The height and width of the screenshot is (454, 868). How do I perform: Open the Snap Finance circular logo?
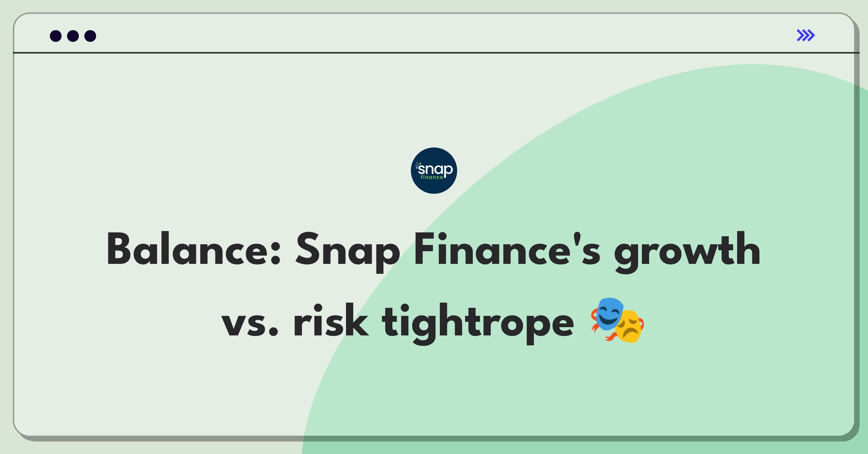[x=434, y=171]
